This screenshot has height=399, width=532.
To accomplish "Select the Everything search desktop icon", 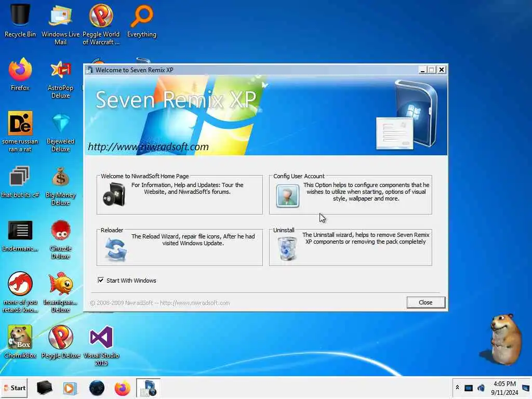I will tap(142, 20).
